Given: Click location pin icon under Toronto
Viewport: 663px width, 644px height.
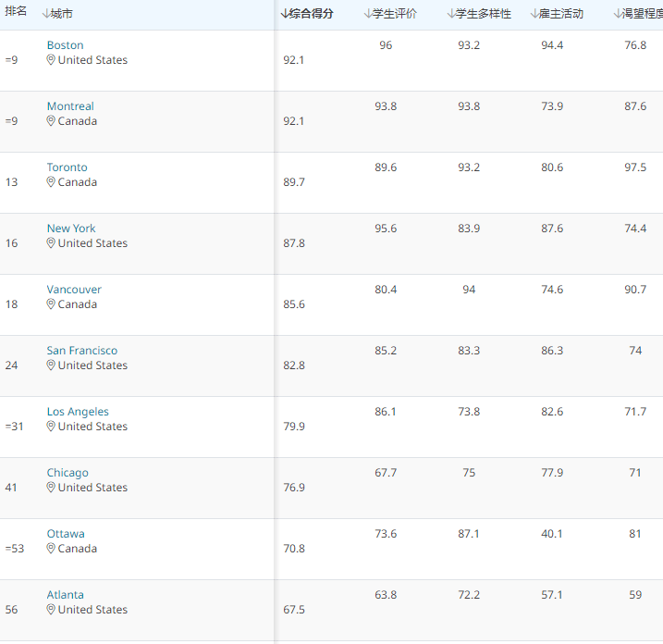Looking at the screenshot, I should click(52, 182).
